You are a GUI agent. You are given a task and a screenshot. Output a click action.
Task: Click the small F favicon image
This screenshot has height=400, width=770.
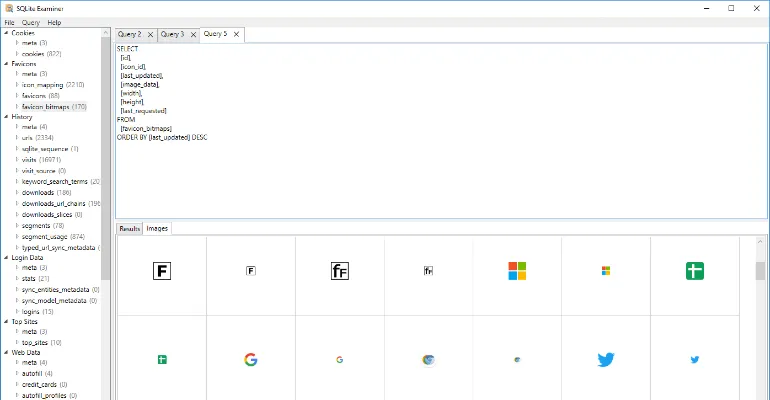(251, 271)
